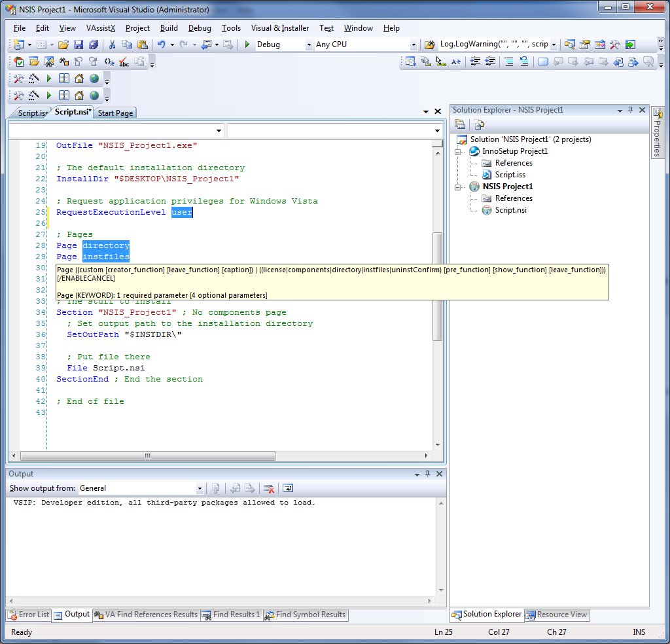The width and height of the screenshot is (670, 644).
Task: Switch to Find Results 1 tab
Action: pos(231,615)
